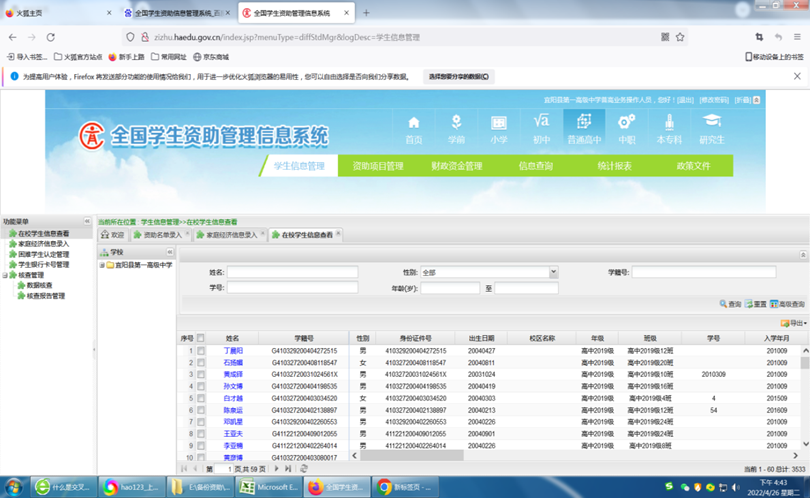Click the 重置 reset icon

pyautogui.click(x=755, y=304)
